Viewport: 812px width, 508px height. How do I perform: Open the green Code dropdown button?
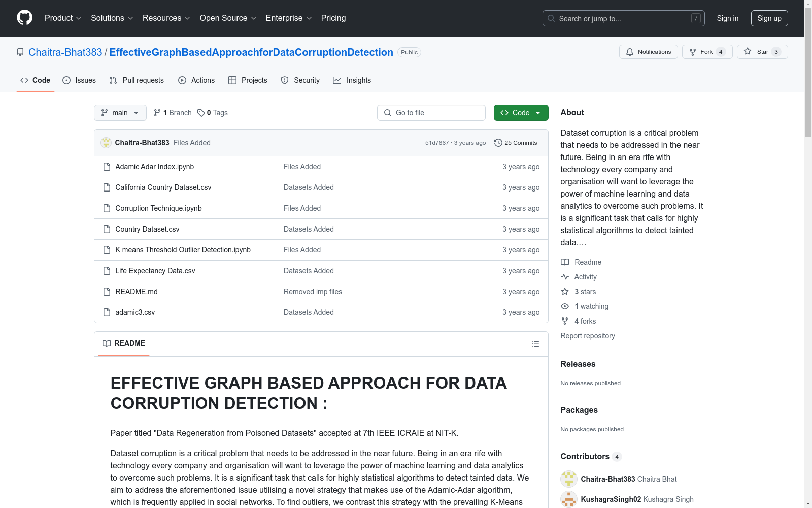click(521, 113)
